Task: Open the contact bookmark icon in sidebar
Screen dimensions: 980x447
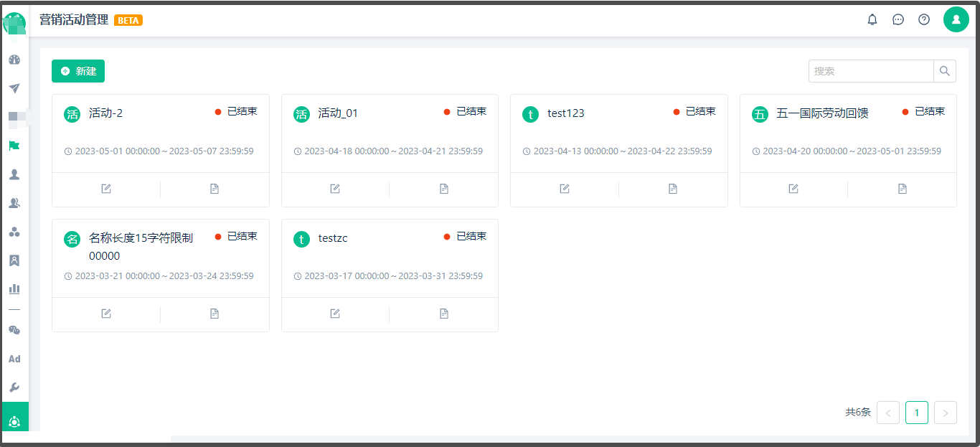Action: [x=14, y=260]
